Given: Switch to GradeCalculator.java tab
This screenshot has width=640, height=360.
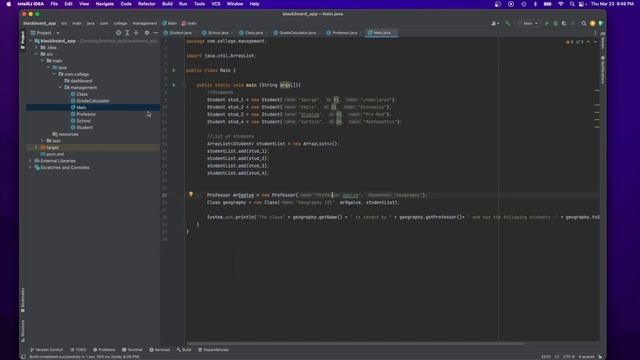Looking at the screenshot, I should 295,33.
